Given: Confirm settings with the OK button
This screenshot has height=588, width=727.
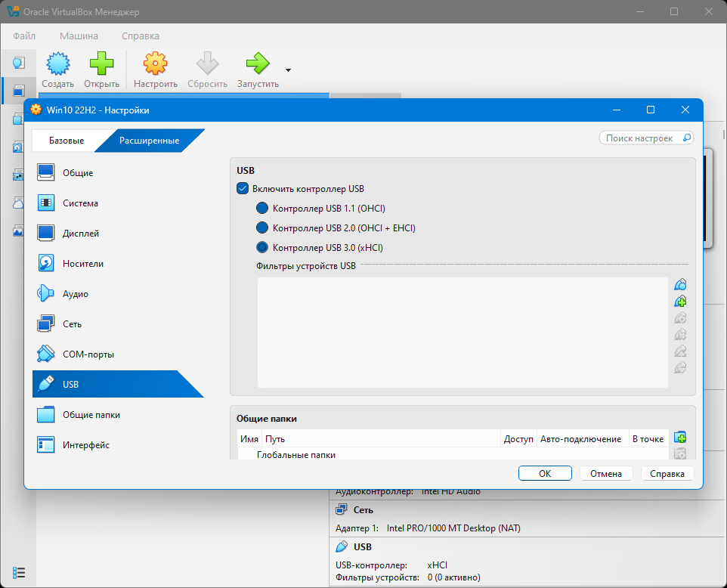Looking at the screenshot, I should coord(545,473).
